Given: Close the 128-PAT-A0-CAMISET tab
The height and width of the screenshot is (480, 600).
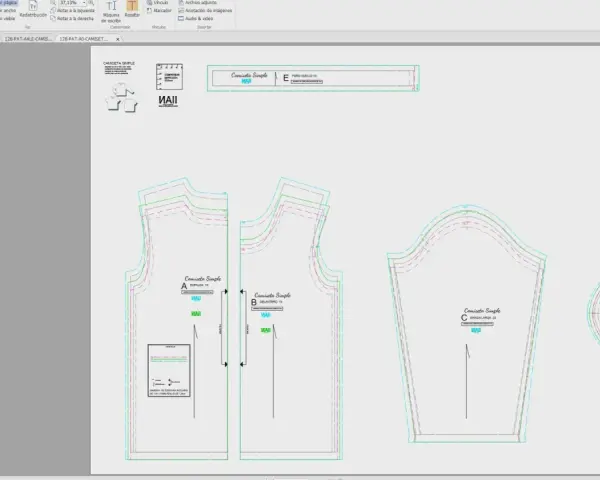Looking at the screenshot, I should click(x=117, y=39).
